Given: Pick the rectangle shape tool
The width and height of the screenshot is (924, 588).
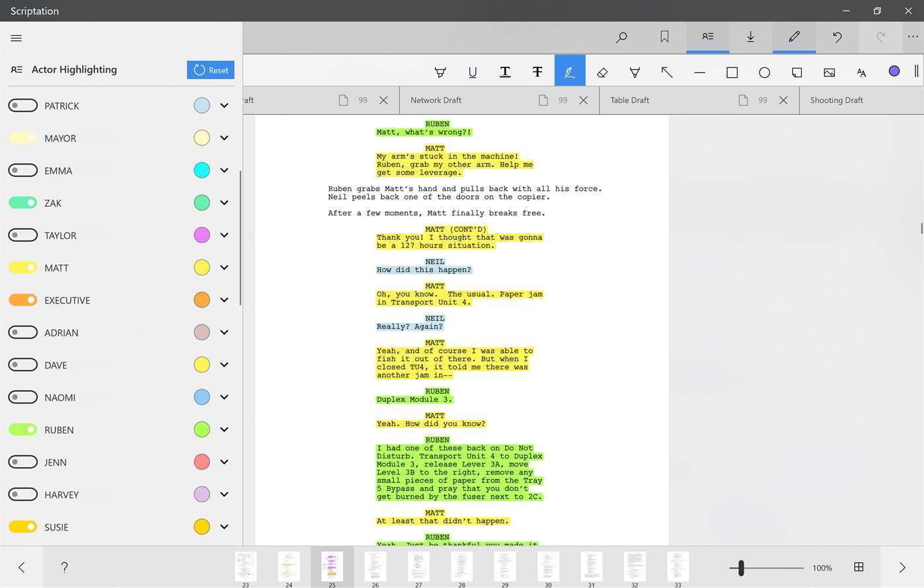Looking at the screenshot, I should tap(732, 72).
